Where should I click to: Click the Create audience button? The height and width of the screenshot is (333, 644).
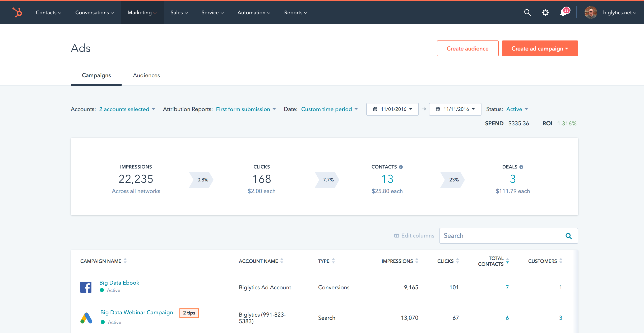tap(467, 48)
